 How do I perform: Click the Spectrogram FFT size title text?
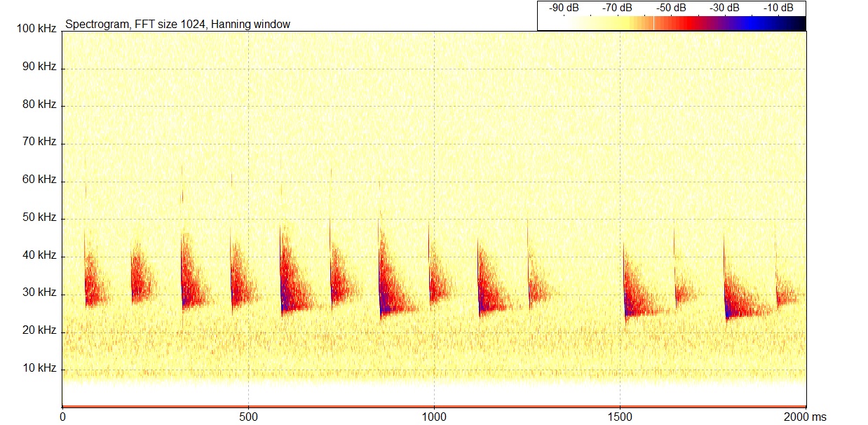click(x=177, y=24)
